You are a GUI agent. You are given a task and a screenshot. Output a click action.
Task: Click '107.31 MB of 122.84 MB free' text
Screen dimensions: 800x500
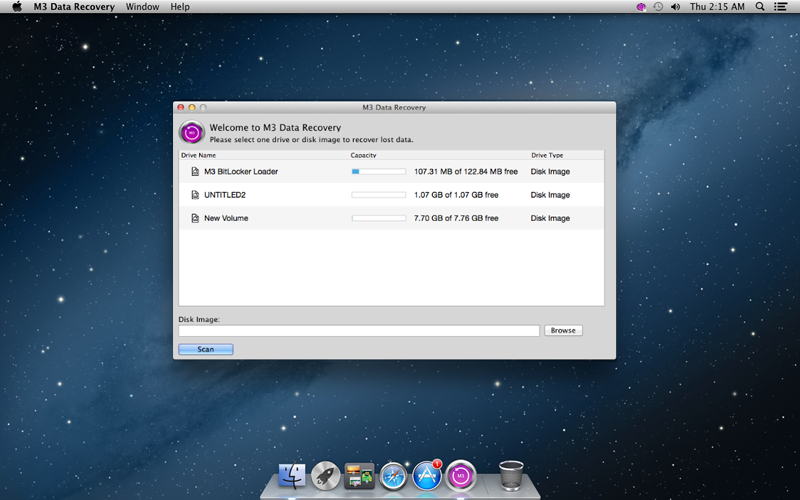(466, 171)
